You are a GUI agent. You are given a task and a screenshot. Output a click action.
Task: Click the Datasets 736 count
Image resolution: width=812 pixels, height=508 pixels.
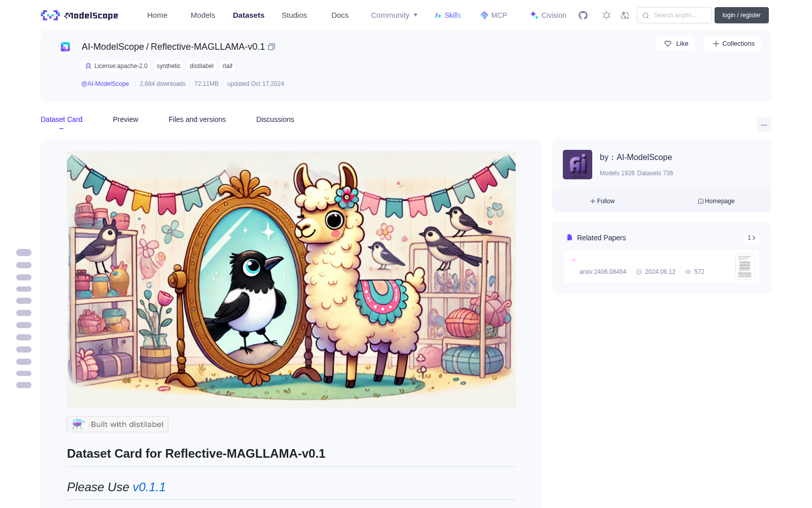point(655,173)
